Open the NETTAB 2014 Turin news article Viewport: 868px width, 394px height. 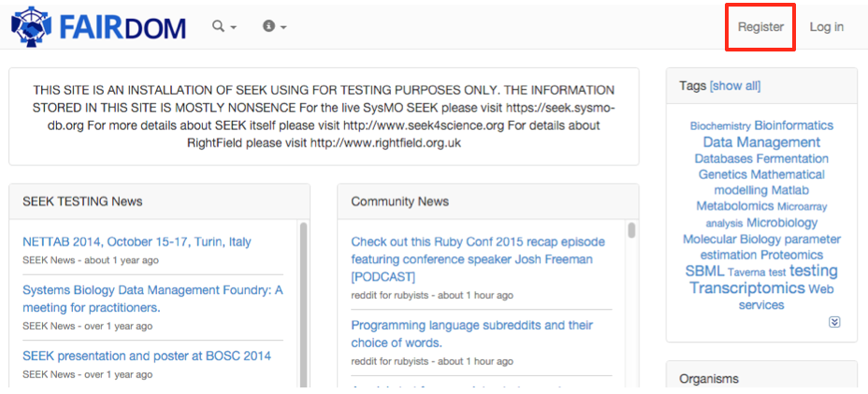[x=137, y=241]
